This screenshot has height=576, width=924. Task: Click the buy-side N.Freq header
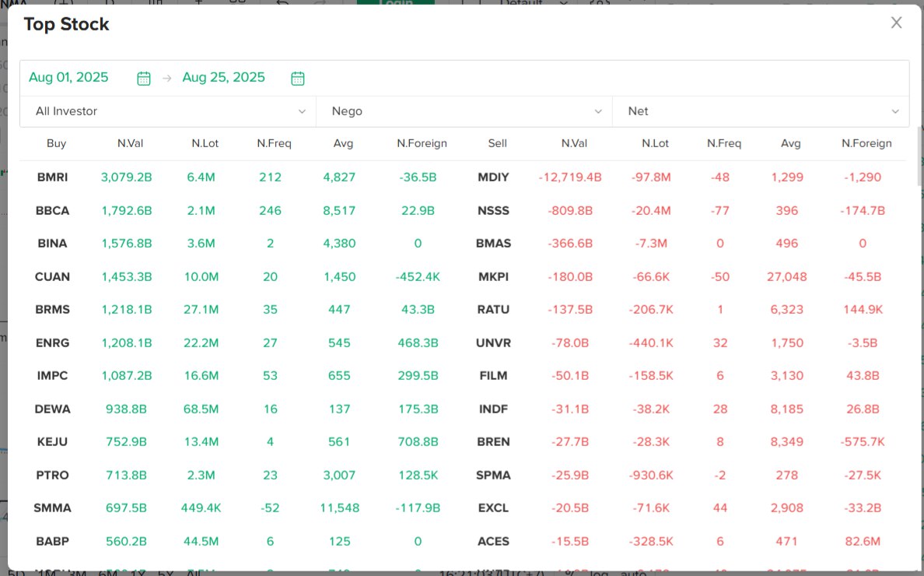274,143
